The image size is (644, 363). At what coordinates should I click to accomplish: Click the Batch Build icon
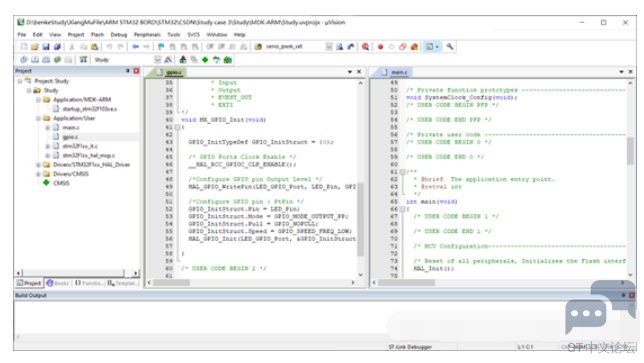(x=57, y=60)
